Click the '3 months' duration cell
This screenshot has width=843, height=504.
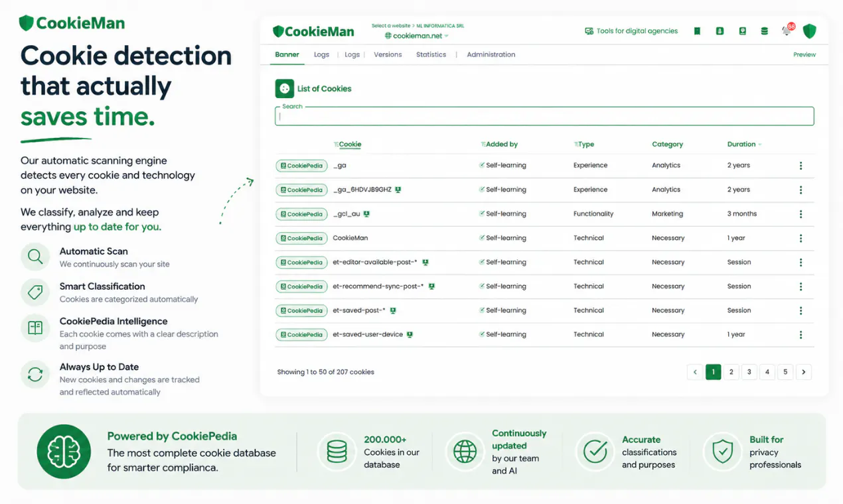point(742,214)
